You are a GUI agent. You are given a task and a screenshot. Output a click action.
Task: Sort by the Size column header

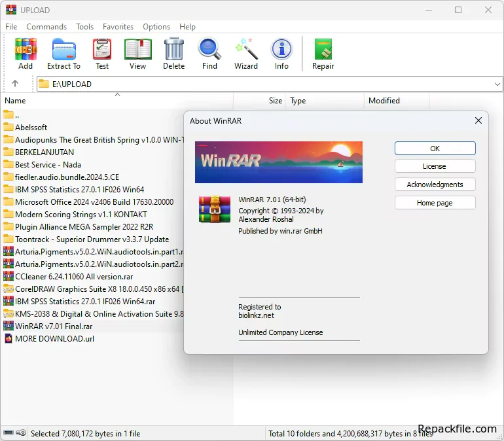259,101
